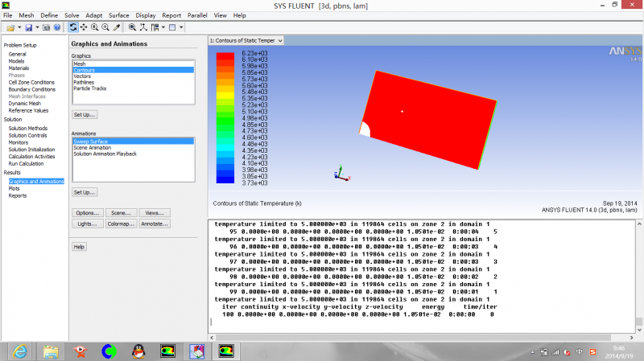
Task: Open dropdown arrow beside folder icon
Action: 19,27
